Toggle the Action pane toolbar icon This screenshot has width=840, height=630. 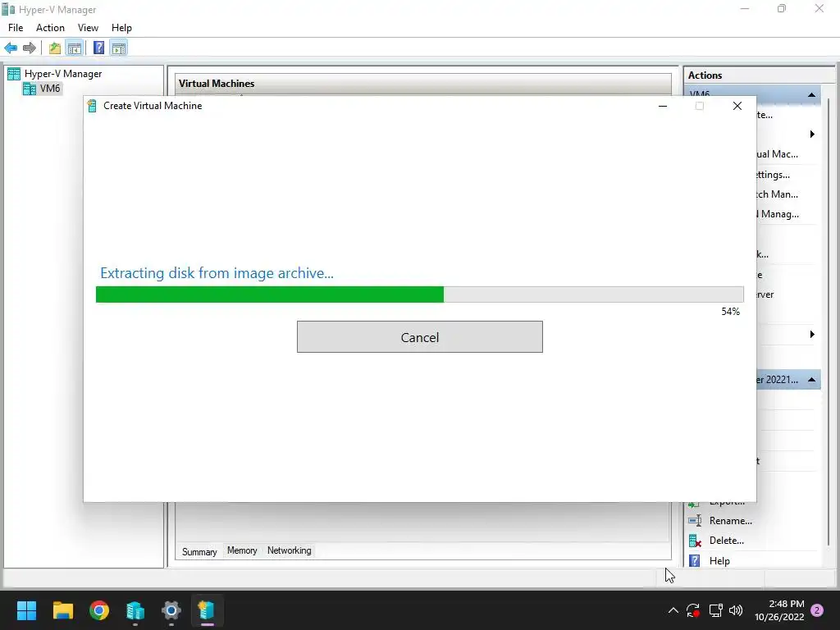click(x=119, y=48)
